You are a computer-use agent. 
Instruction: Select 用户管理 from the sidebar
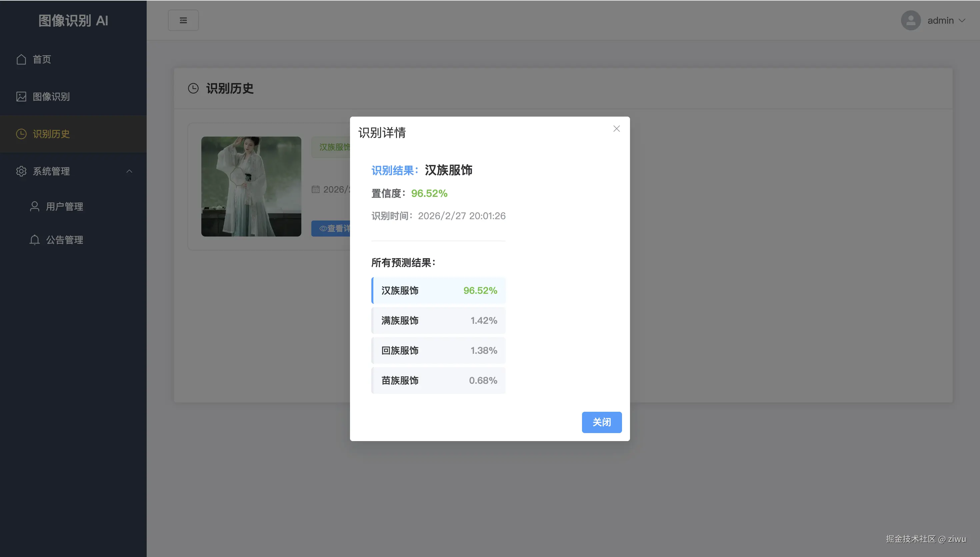coord(64,206)
